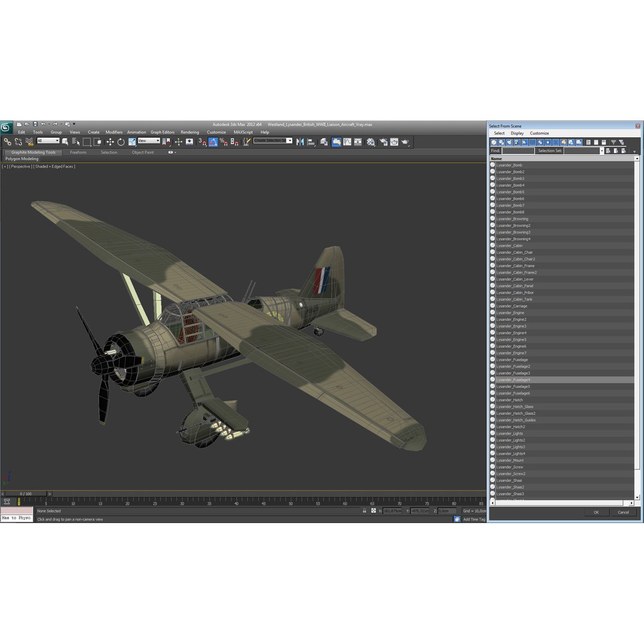The width and height of the screenshot is (644, 644).
Task: Open the Perspective viewport label menu
Action: (20, 166)
